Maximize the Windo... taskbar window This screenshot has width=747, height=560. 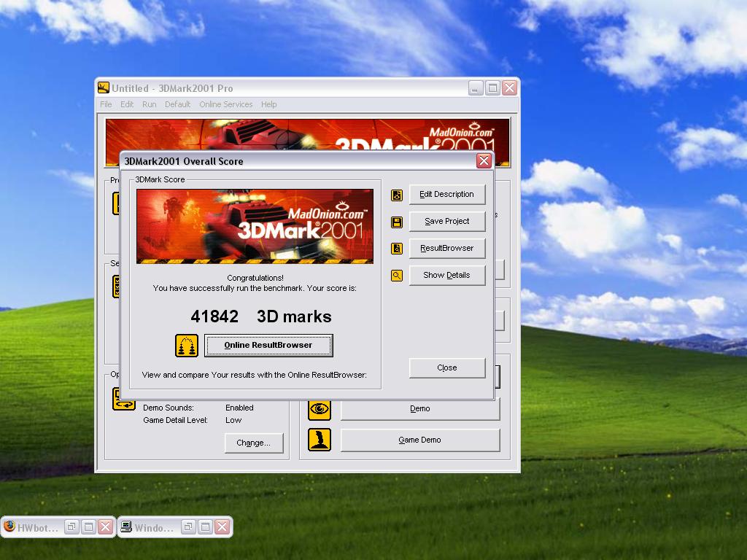click(205, 526)
